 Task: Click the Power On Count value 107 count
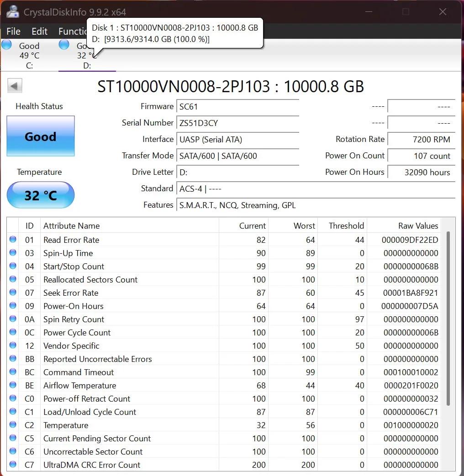point(421,156)
